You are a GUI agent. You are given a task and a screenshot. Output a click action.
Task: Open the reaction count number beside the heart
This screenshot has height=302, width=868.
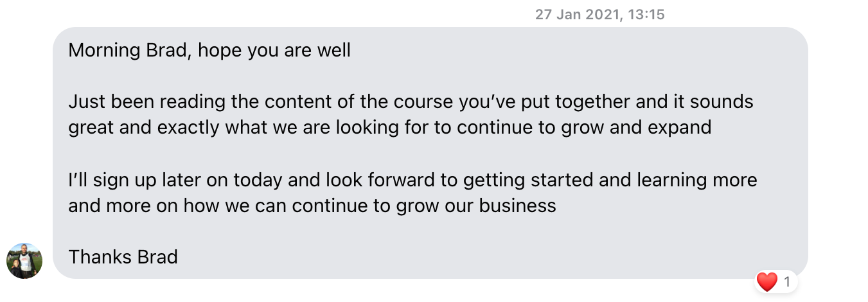point(787,281)
